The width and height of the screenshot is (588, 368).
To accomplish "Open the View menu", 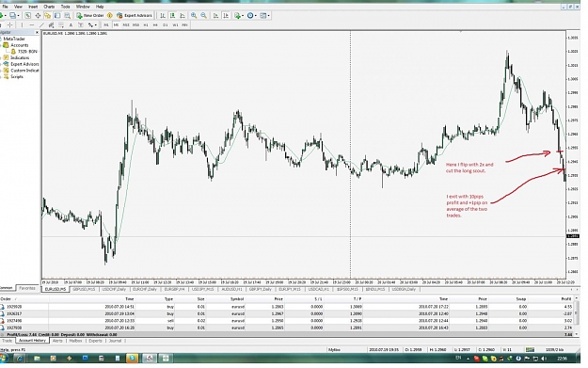I will [x=18, y=7].
